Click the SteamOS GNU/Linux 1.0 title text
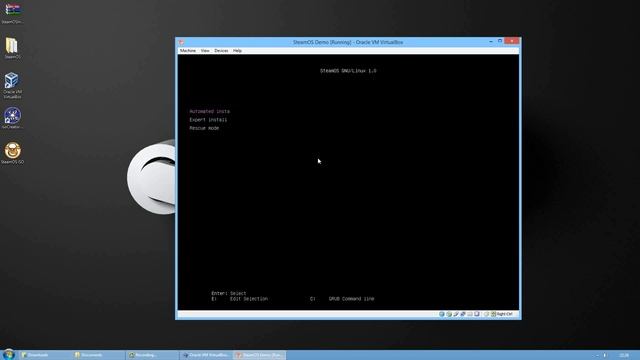 [348, 71]
